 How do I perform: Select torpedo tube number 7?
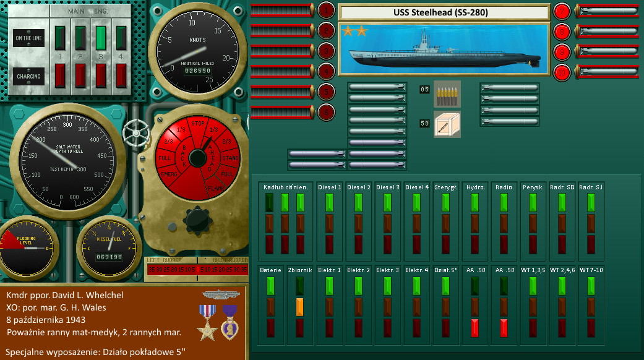coord(562,11)
